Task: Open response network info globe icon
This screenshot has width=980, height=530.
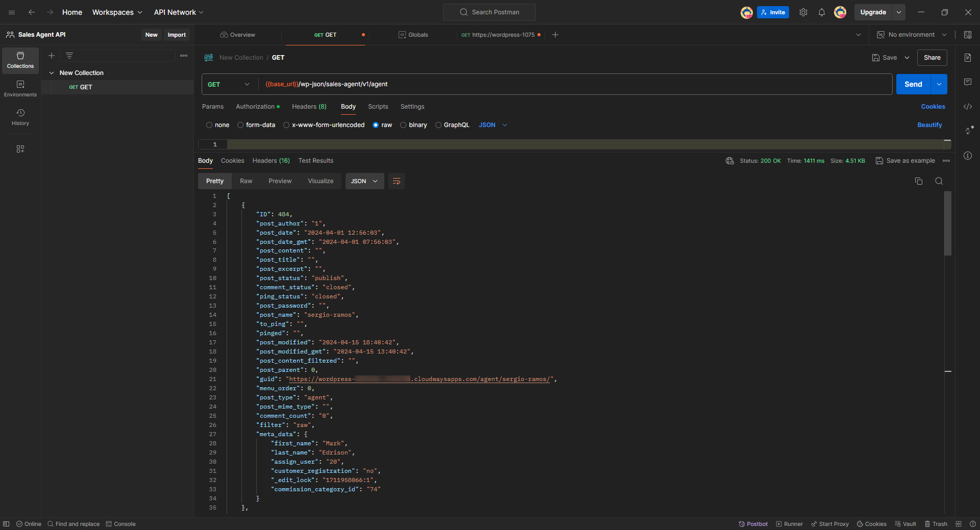Action: pos(730,161)
